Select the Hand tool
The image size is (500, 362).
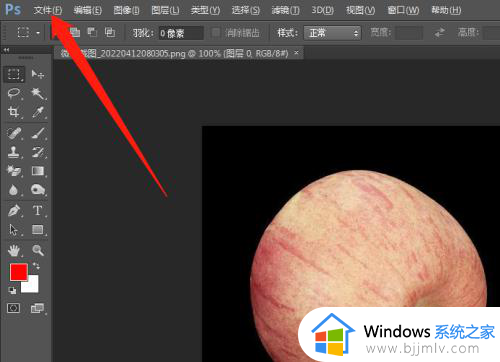click(14, 250)
